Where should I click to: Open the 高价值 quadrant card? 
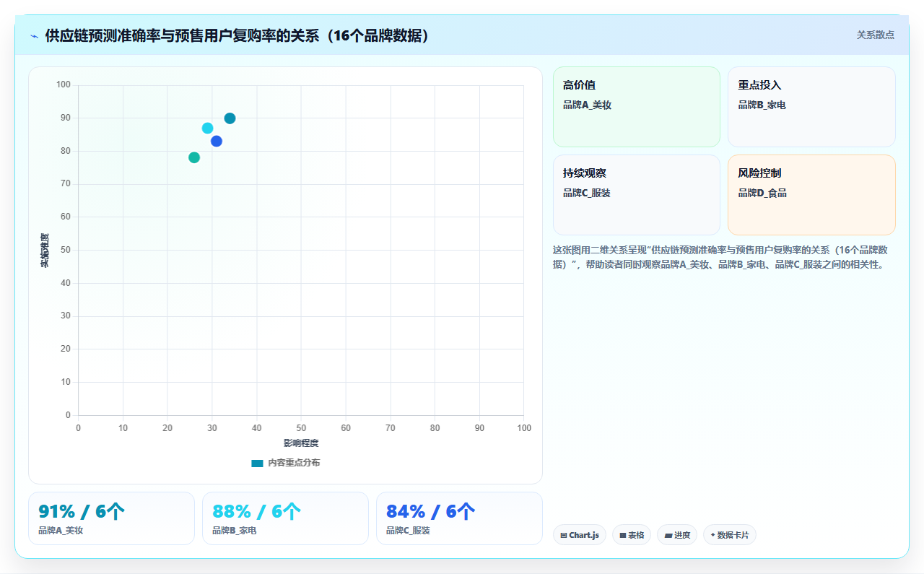[637, 107]
